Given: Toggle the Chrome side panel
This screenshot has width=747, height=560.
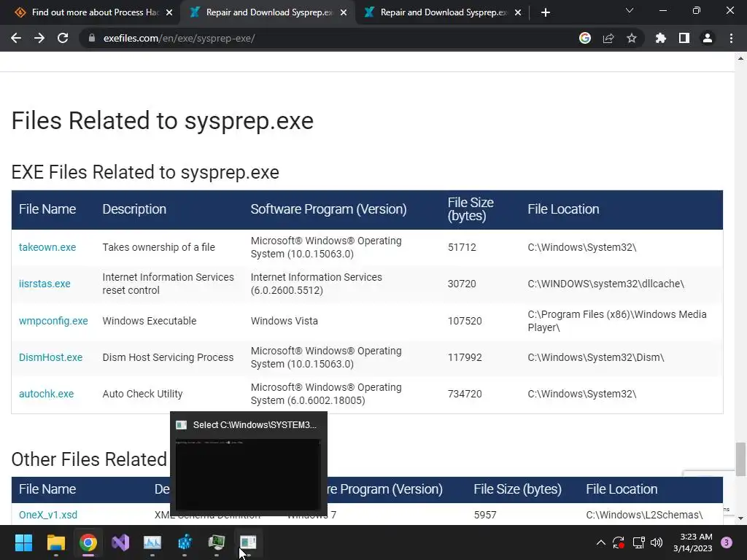Looking at the screenshot, I should pyautogui.click(x=684, y=38).
